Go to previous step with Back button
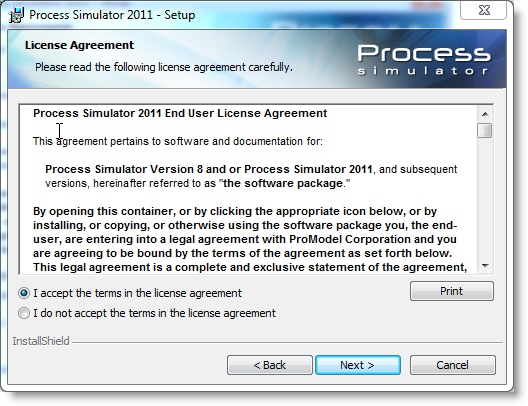 pyautogui.click(x=270, y=365)
